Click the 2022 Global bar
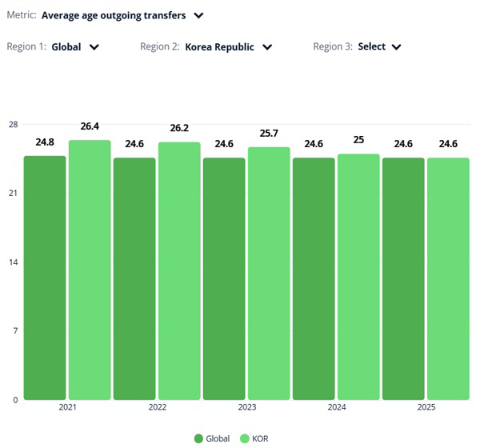Viewport: 480px width, 448px height. [134, 278]
